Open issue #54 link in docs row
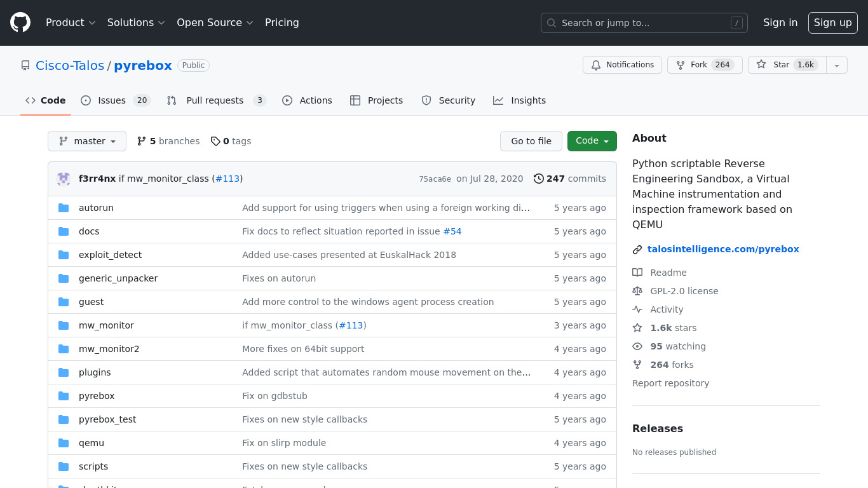The image size is (868, 488). (452, 231)
